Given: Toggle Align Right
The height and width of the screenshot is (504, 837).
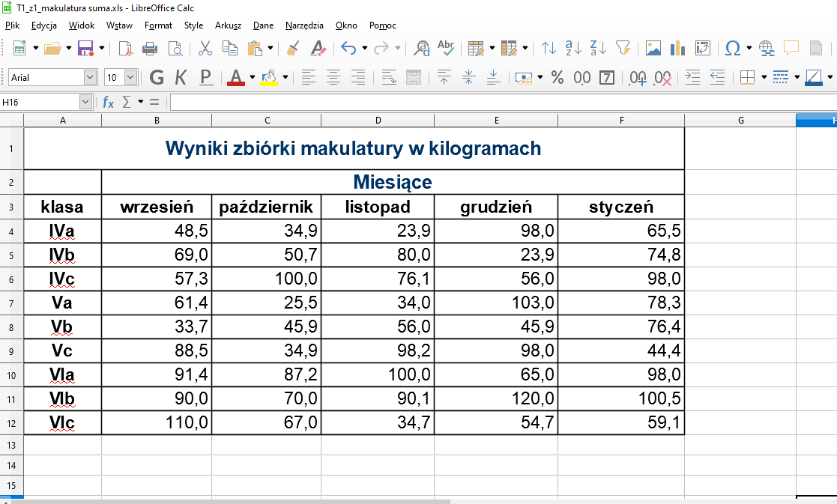Looking at the screenshot, I should 357,78.
